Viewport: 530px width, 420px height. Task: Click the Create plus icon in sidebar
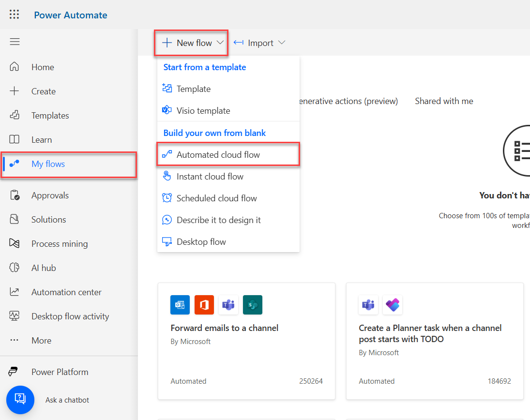coord(14,91)
